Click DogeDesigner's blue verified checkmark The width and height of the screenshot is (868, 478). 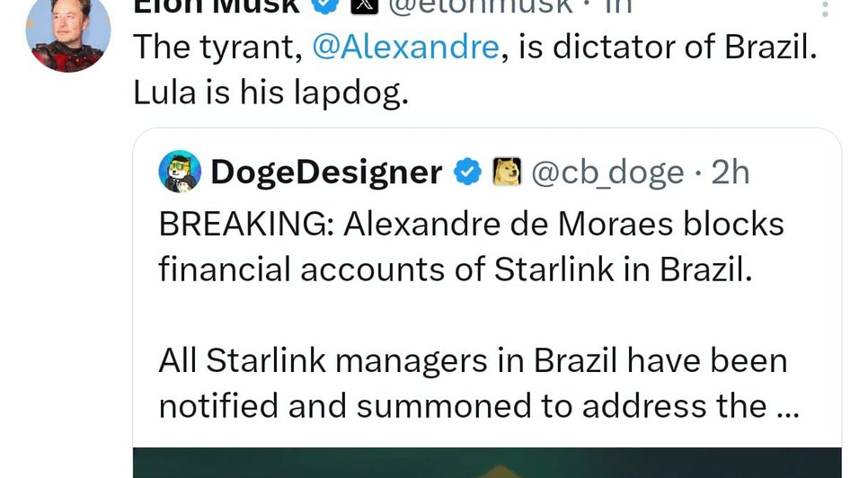pos(467,172)
